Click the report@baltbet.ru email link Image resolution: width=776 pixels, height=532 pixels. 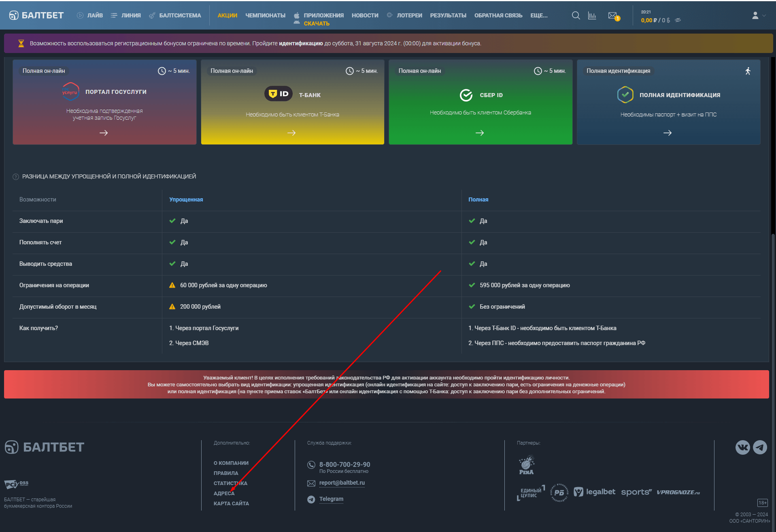click(x=342, y=483)
